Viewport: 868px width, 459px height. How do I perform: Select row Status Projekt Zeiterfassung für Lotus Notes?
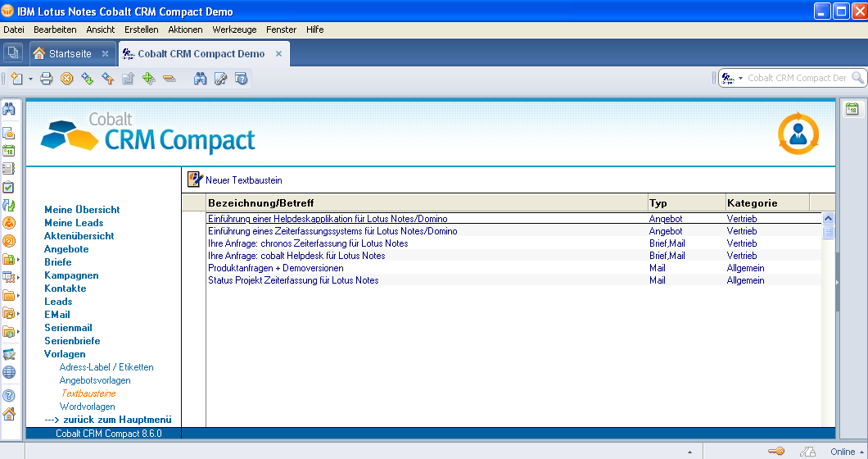point(513,280)
